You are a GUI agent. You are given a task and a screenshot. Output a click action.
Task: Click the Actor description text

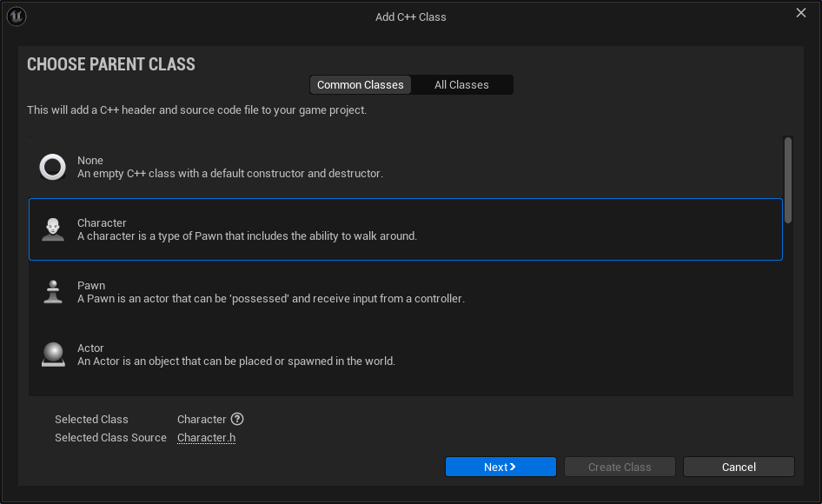236,361
